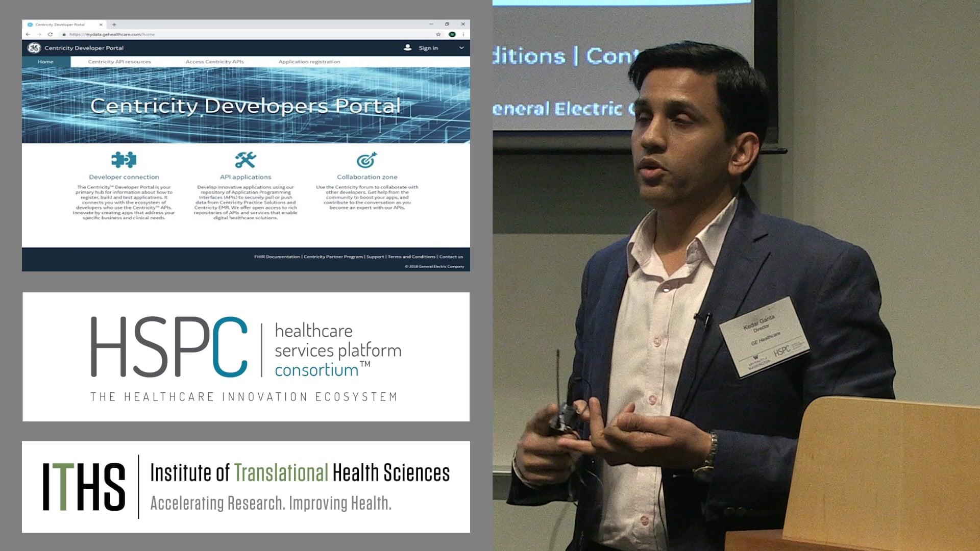This screenshot has width=980, height=551.
Task: Switch to the Home tab
Action: (x=45, y=61)
